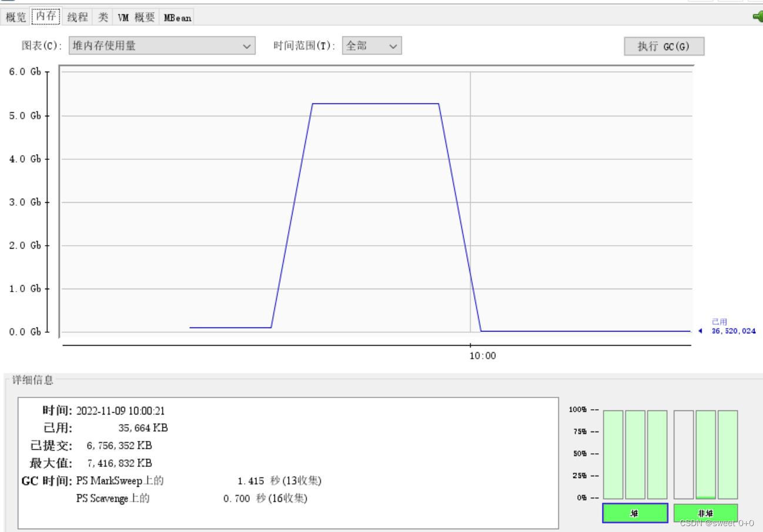Viewport: 763px width, 532px height.
Task: Click the first heap pool bar above 堆
Action: (613, 454)
